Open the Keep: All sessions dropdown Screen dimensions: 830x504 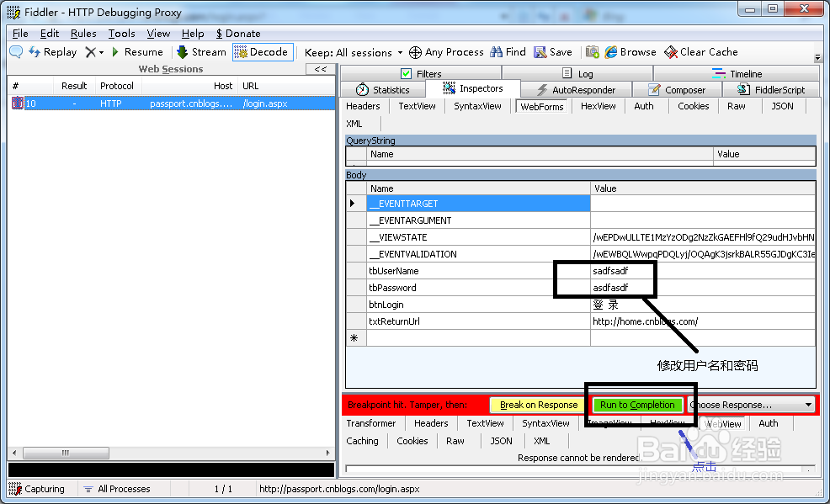pyautogui.click(x=354, y=52)
